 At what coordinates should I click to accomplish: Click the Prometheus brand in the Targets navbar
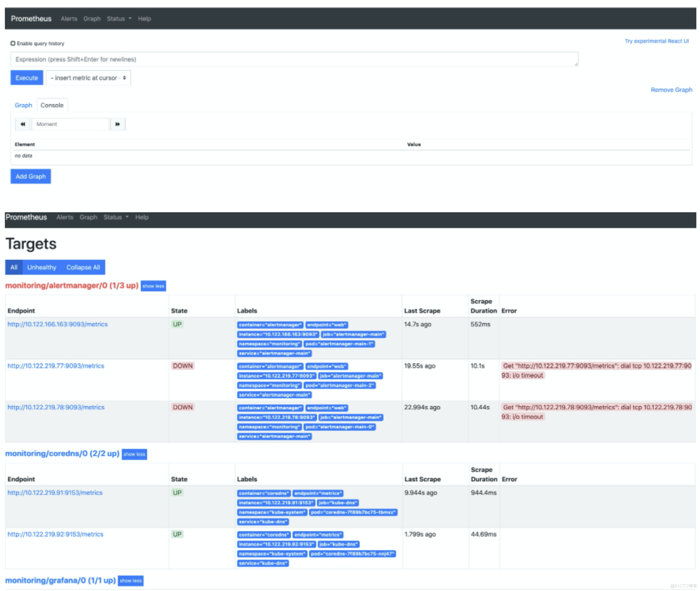[26, 217]
